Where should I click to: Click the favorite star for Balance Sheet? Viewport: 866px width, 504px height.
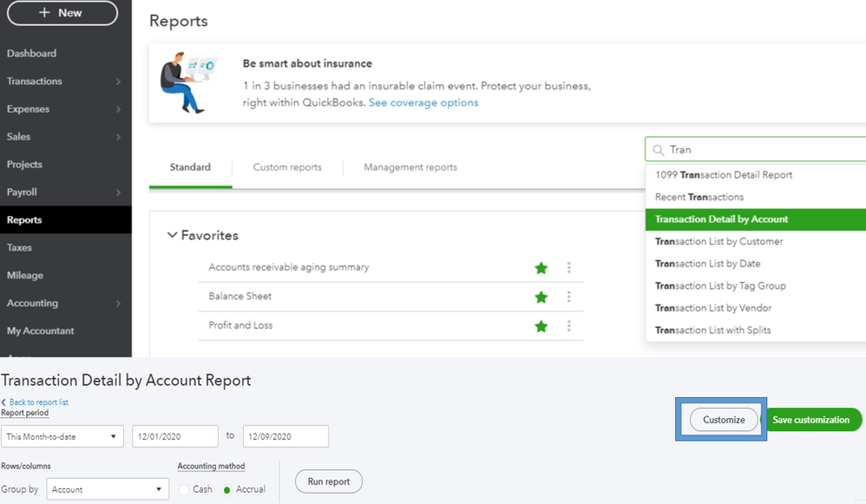coord(541,297)
